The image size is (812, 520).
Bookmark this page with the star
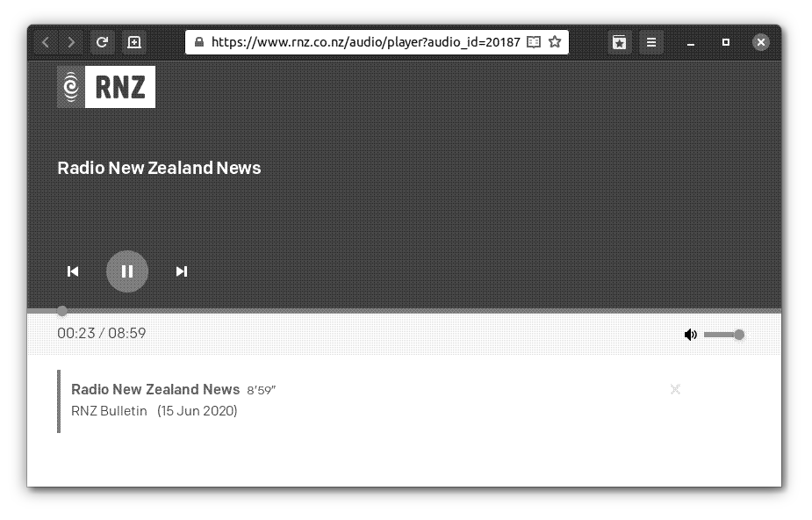(555, 42)
